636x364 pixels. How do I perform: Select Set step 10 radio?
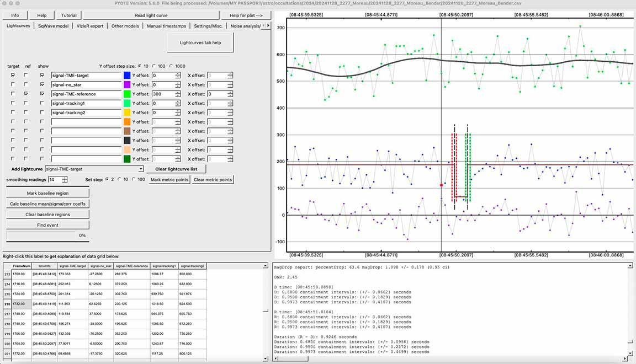tap(119, 179)
